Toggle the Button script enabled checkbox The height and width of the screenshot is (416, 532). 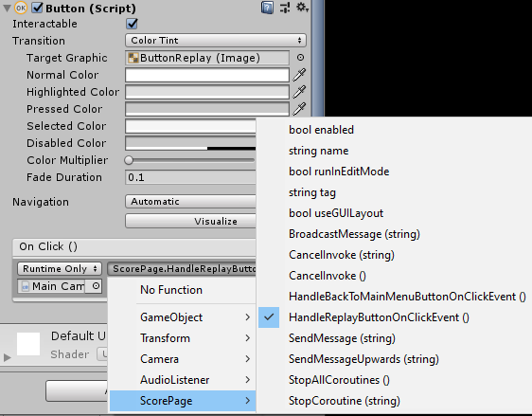[x=37, y=8]
